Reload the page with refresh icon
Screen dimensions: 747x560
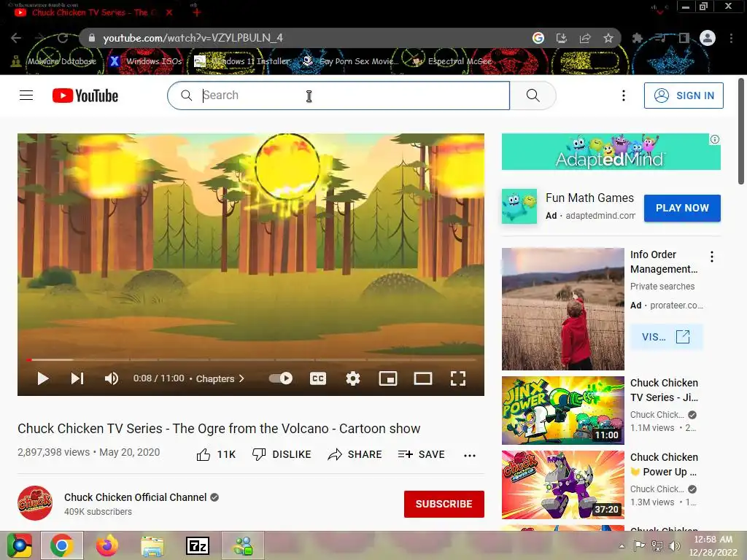(x=63, y=38)
